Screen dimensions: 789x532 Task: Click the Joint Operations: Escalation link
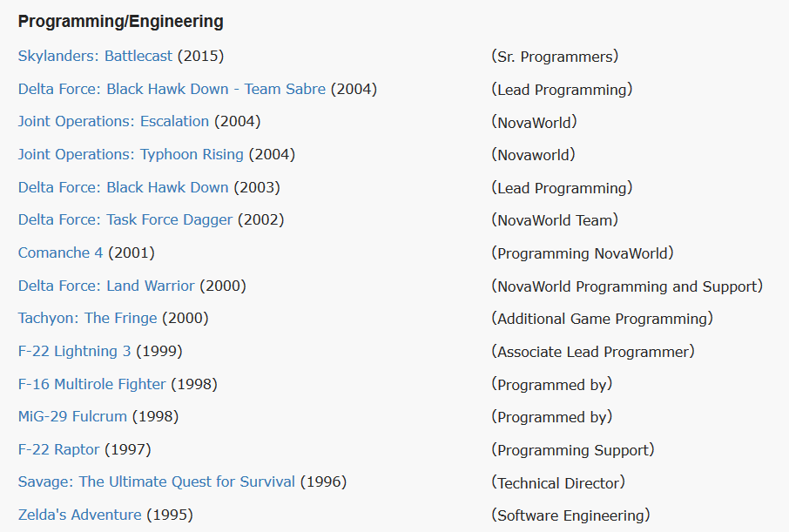113,122
